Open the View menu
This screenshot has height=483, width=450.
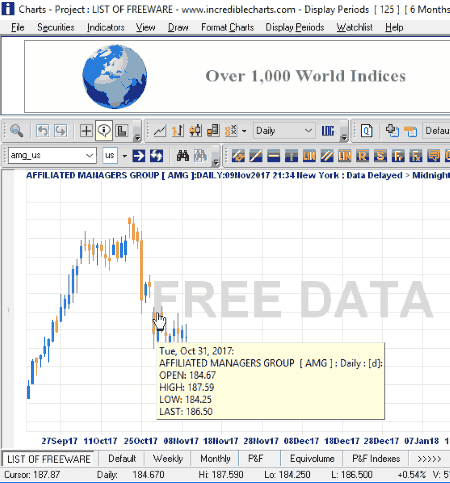click(145, 27)
